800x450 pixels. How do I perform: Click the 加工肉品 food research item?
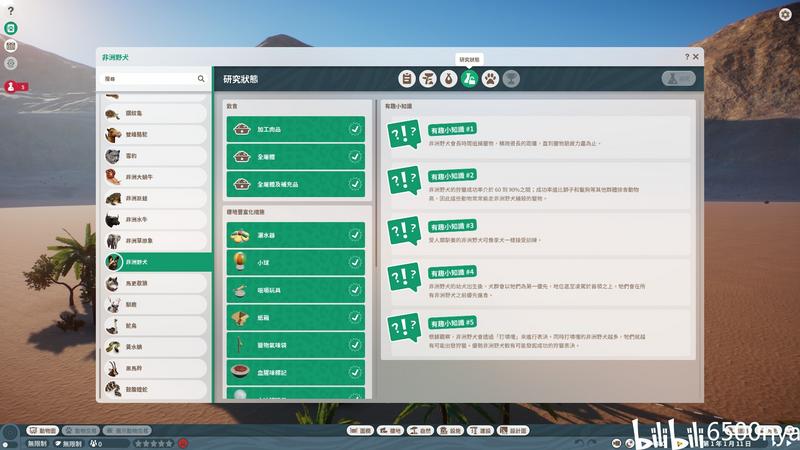(x=295, y=129)
